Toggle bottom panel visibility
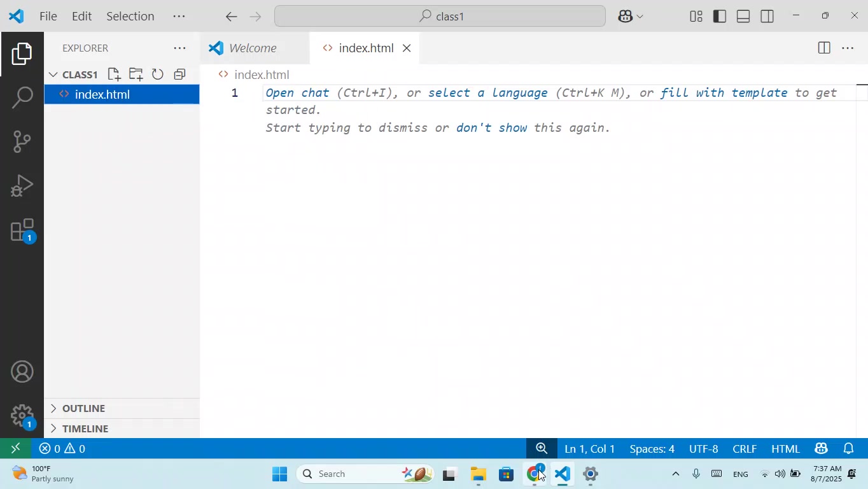This screenshot has height=489, width=868. (x=743, y=17)
